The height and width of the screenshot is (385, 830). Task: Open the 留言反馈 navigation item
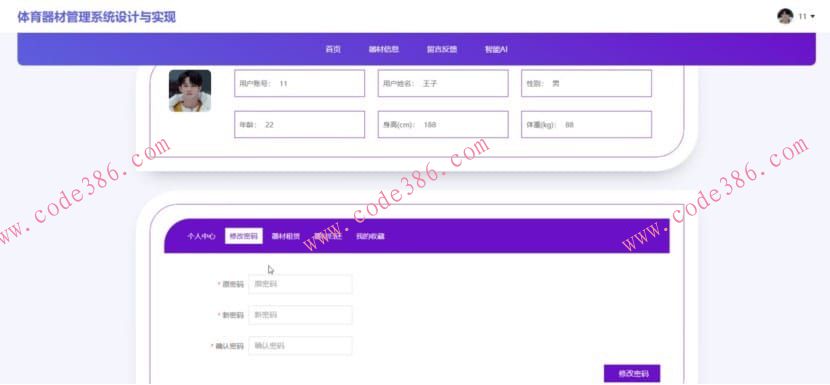pyautogui.click(x=441, y=49)
